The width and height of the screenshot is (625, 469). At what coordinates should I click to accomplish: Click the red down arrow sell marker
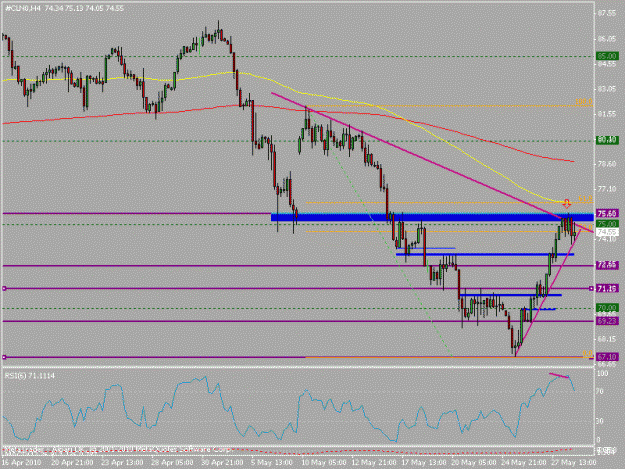pyautogui.click(x=566, y=203)
